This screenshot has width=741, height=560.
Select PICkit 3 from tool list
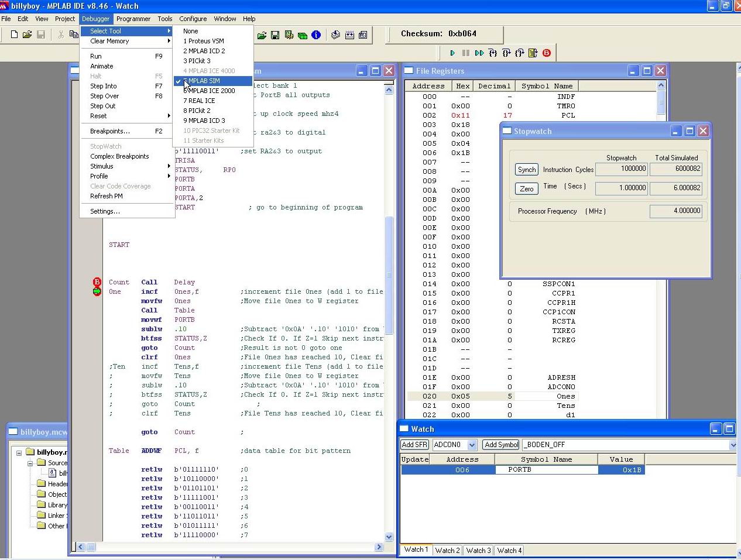coord(213,61)
